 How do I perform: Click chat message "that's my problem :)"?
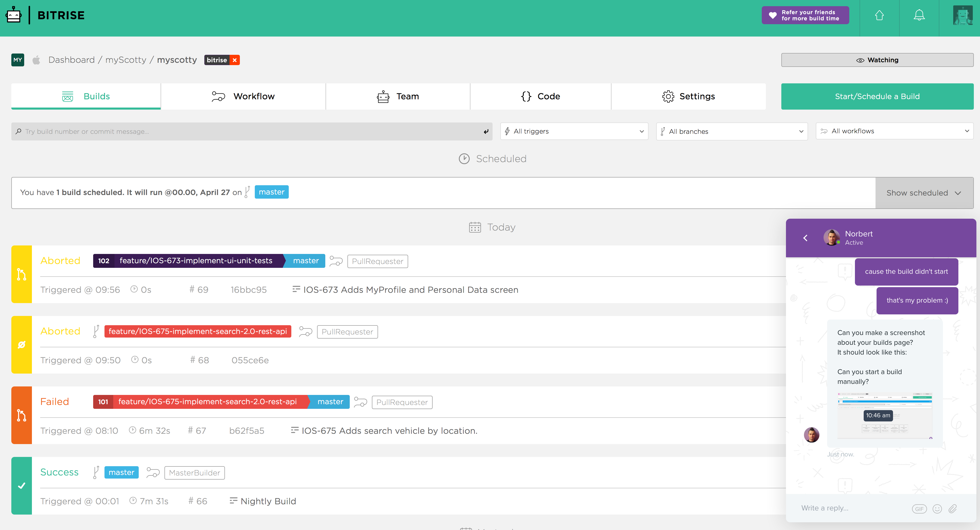tap(917, 300)
